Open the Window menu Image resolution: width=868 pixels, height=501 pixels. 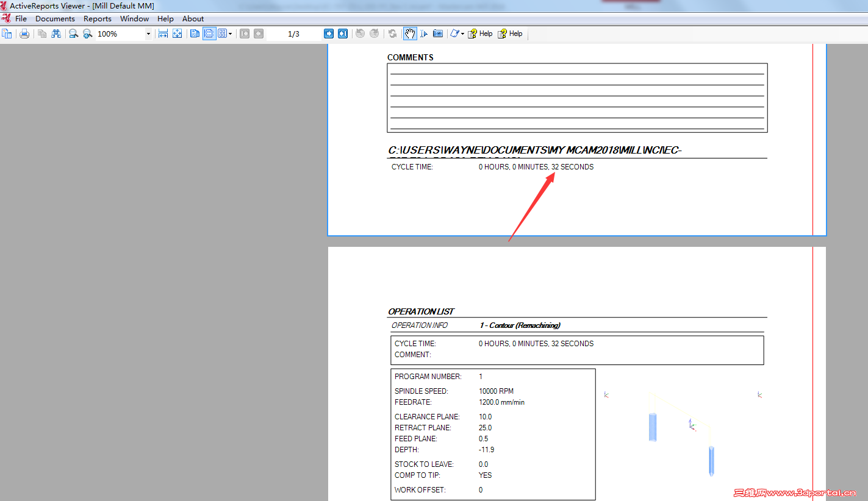pos(134,19)
